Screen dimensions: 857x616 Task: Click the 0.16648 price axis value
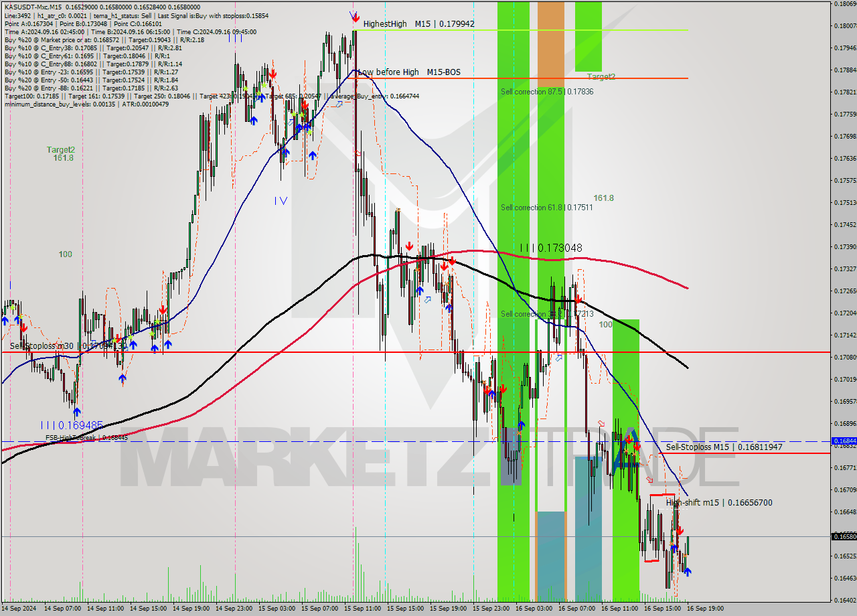click(x=846, y=512)
